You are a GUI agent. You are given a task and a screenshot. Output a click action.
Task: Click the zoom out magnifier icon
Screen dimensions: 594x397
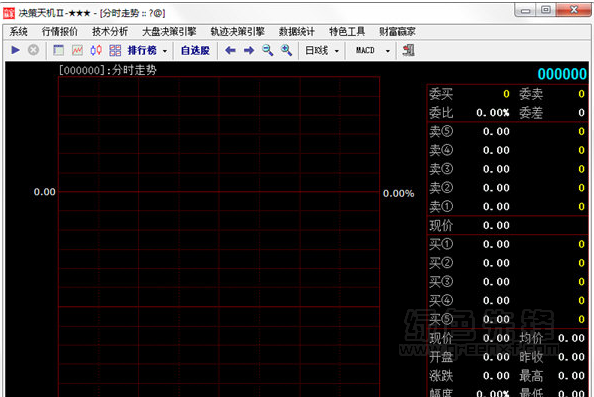(267, 50)
